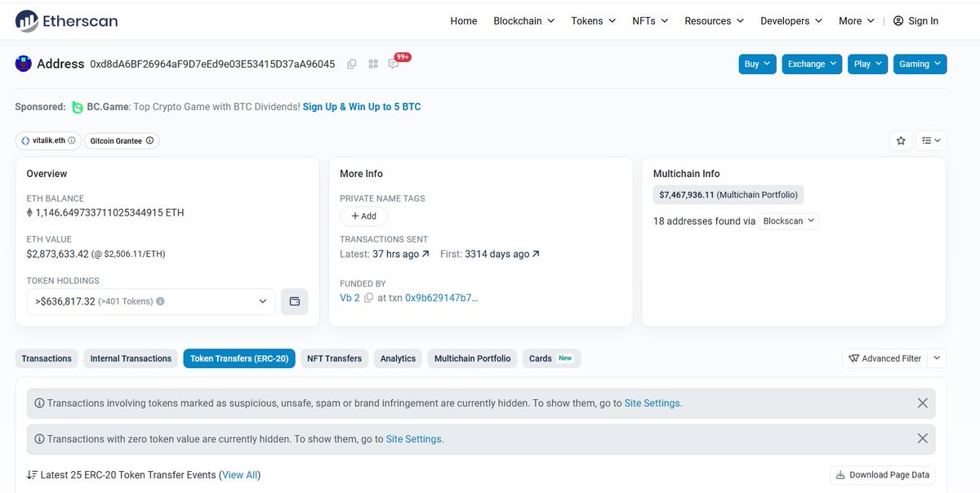Click the Advanced Filter button
The height and width of the screenshot is (493, 980).
tap(885, 358)
